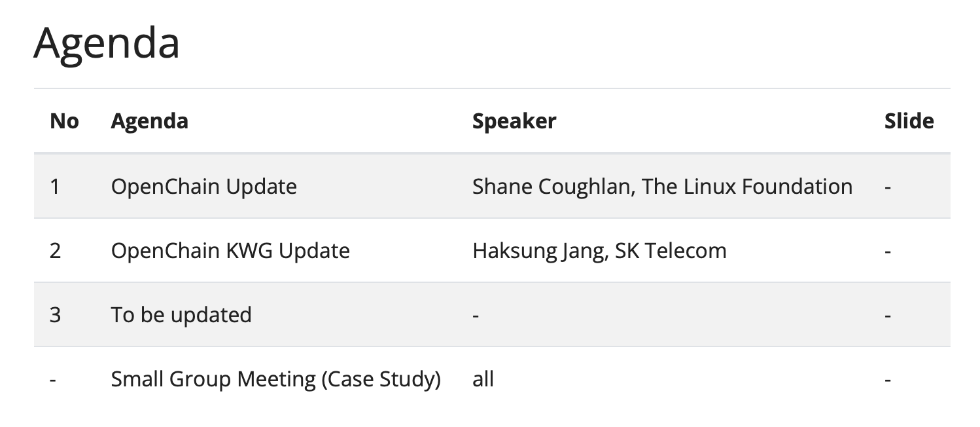Click the Agenda page heading
This screenshot has height=427, width=980.
click(107, 45)
